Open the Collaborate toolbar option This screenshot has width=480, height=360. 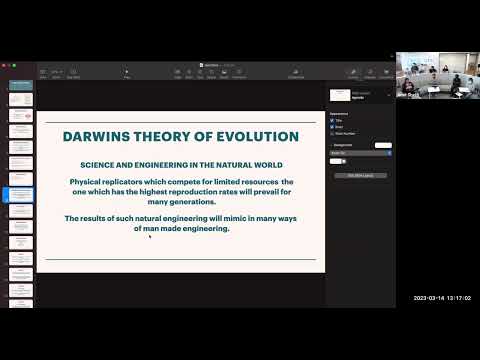[296, 74]
